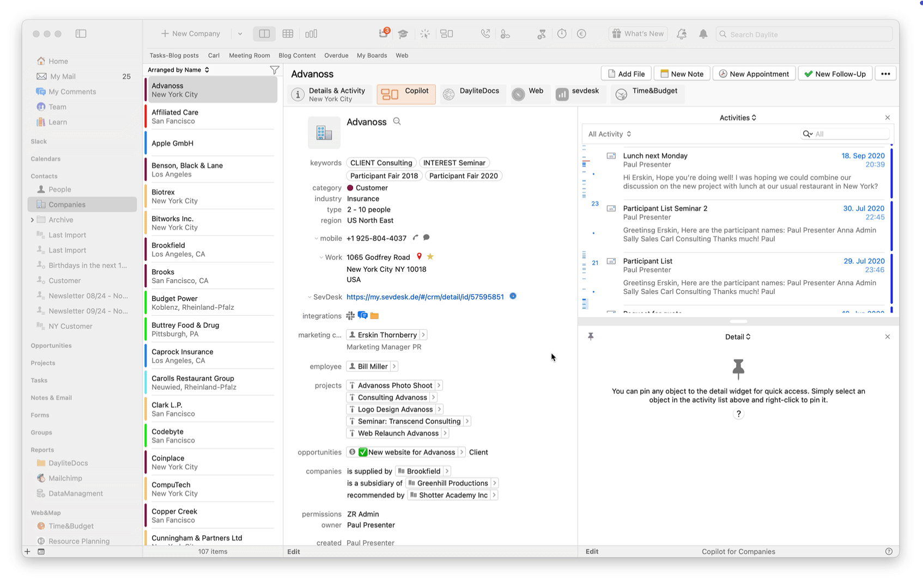Click New Follow-Up button
The image size is (923, 588).
[x=835, y=74]
